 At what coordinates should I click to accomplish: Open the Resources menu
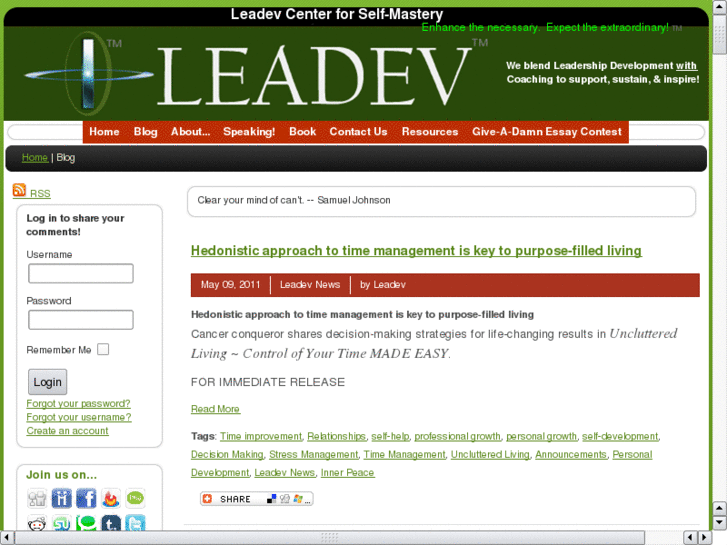coord(430,132)
